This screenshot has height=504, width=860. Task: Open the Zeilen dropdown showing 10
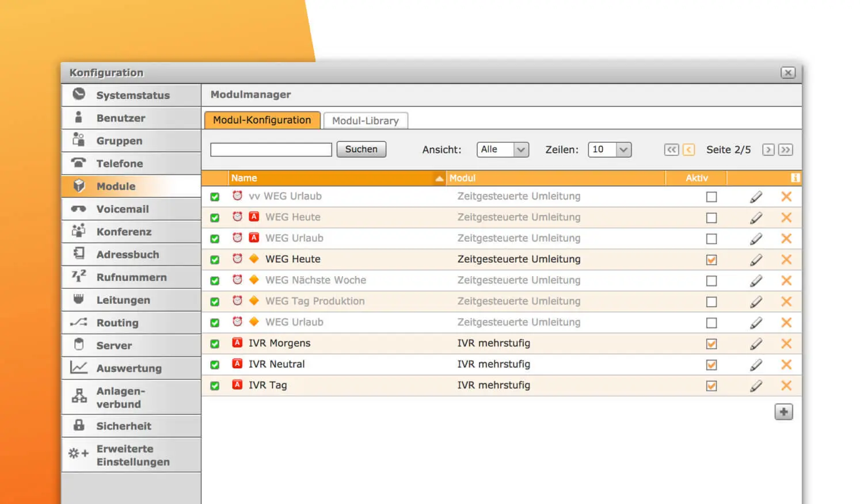click(x=610, y=150)
